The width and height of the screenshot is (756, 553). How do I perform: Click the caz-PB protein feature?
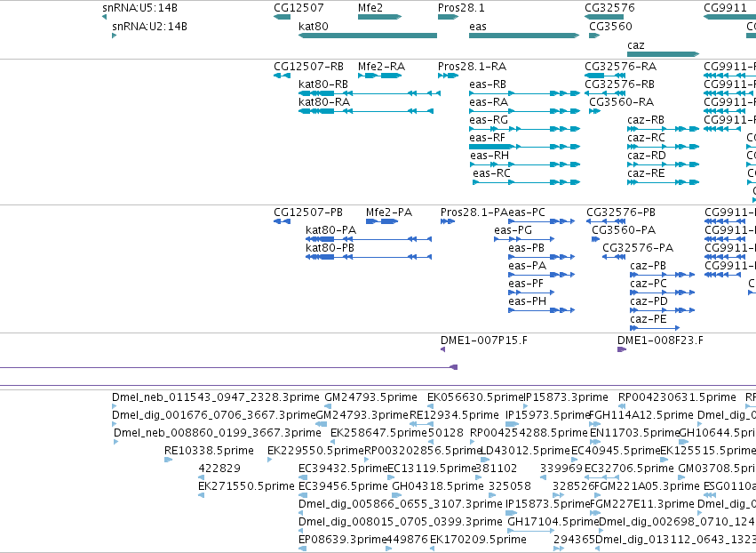[663, 275]
